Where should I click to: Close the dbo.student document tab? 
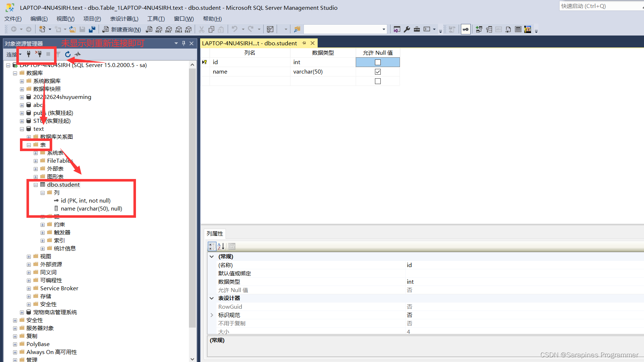tap(313, 43)
